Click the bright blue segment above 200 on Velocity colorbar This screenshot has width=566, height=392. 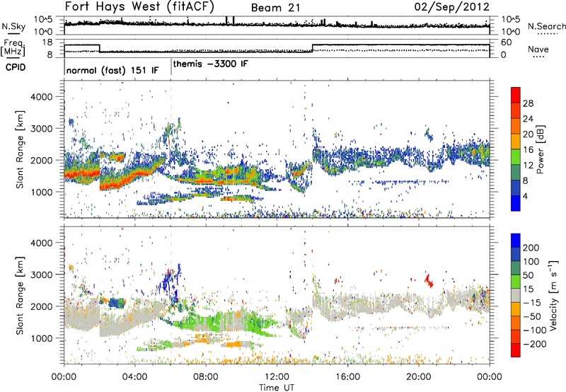coord(516,241)
